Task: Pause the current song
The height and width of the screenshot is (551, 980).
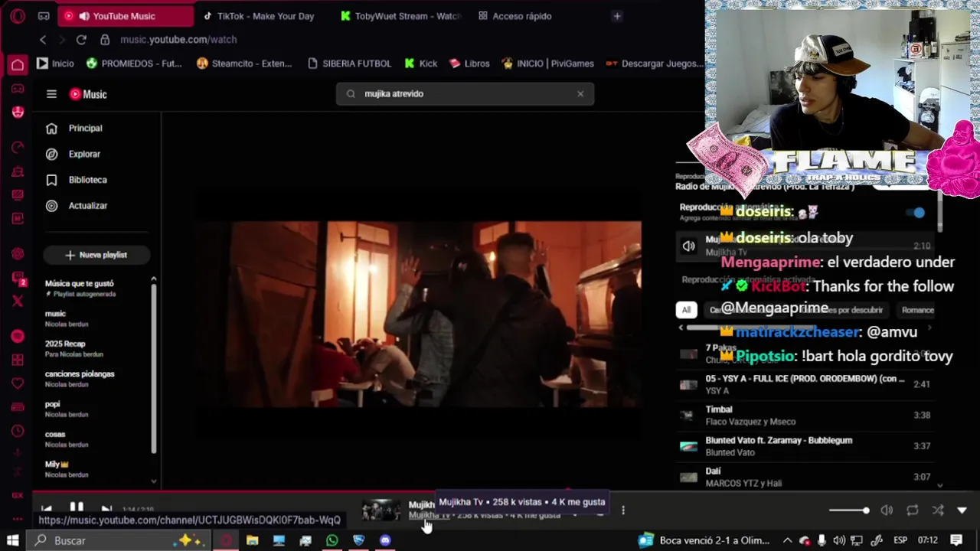Action: pos(77,508)
